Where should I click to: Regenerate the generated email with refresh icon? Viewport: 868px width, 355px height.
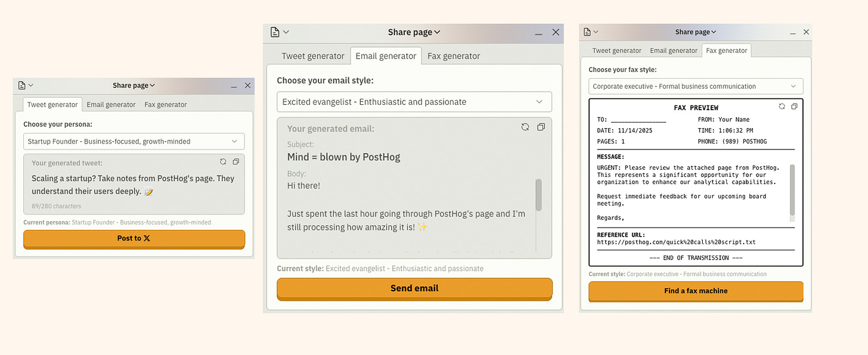click(x=525, y=127)
